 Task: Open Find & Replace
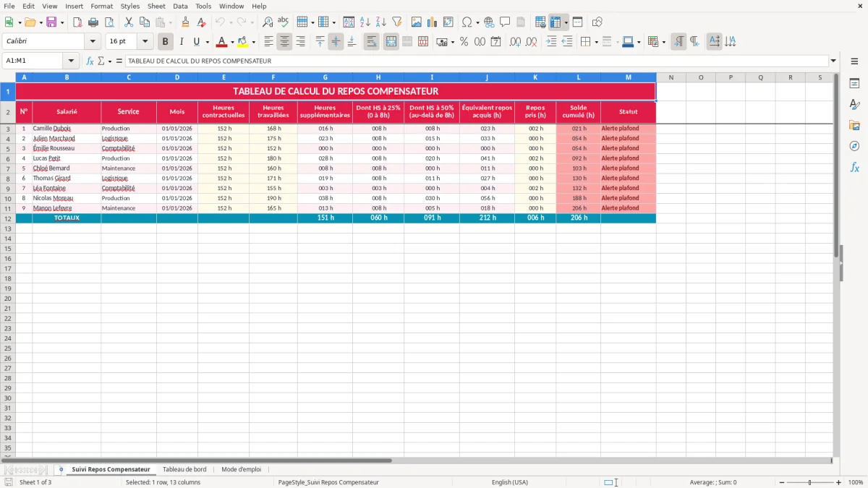(x=268, y=22)
